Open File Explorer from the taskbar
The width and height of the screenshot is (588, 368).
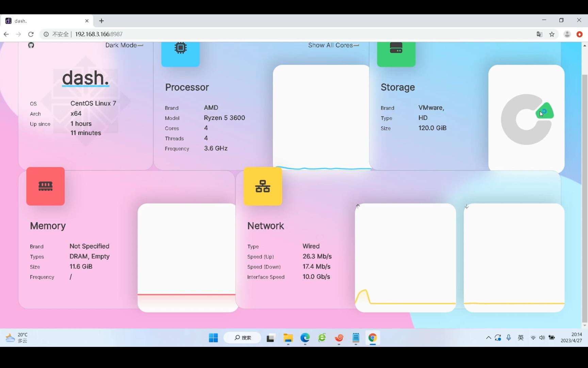tap(288, 338)
